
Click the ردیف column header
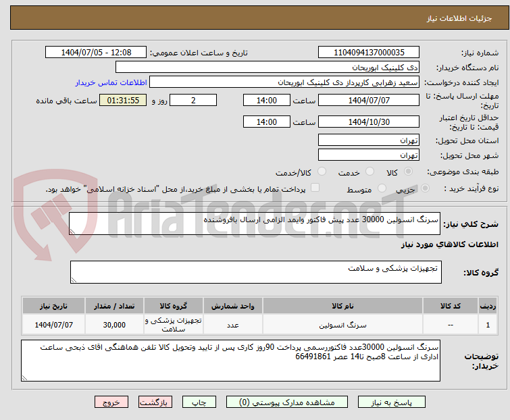[x=488, y=306]
